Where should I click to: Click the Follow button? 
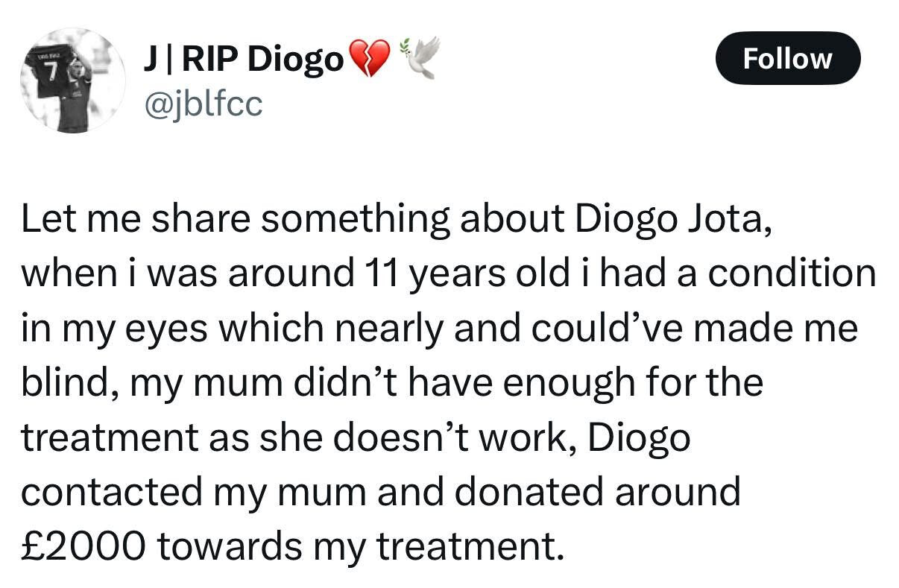[x=788, y=57]
